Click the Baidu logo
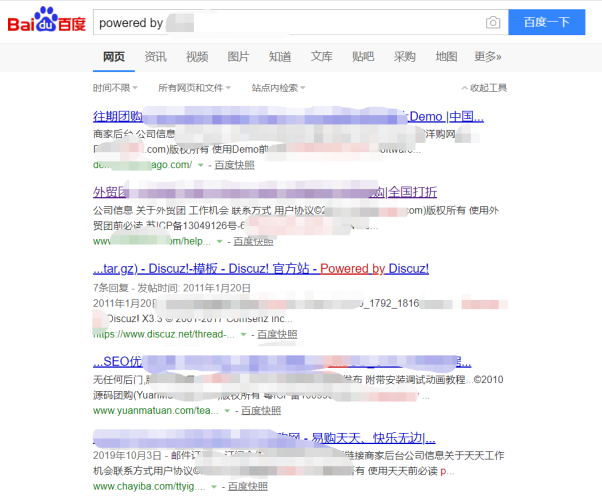602x497 pixels. tap(46, 20)
